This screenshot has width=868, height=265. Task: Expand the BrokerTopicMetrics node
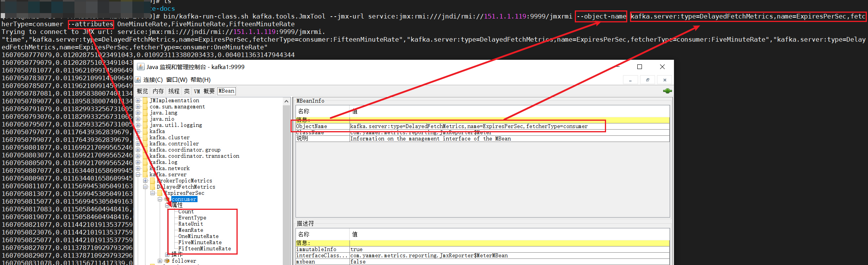pyautogui.click(x=145, y=181)
